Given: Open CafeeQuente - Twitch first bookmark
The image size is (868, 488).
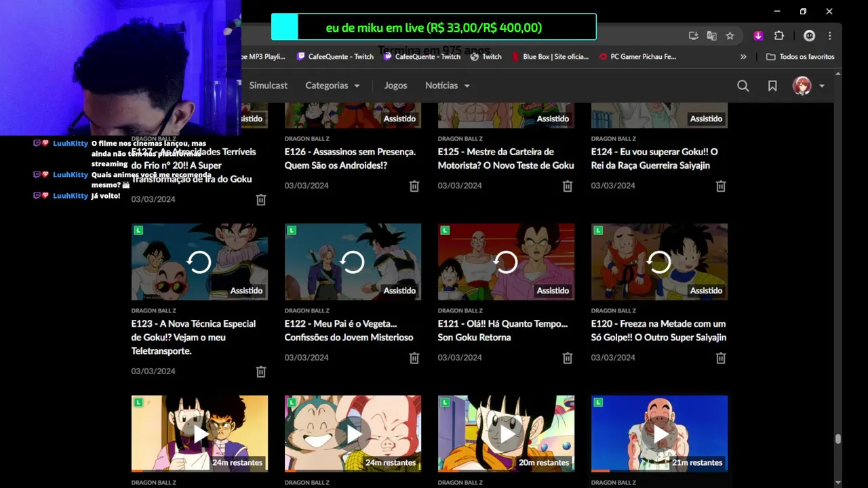Looking at the screenshot, I should pos(335,57).
